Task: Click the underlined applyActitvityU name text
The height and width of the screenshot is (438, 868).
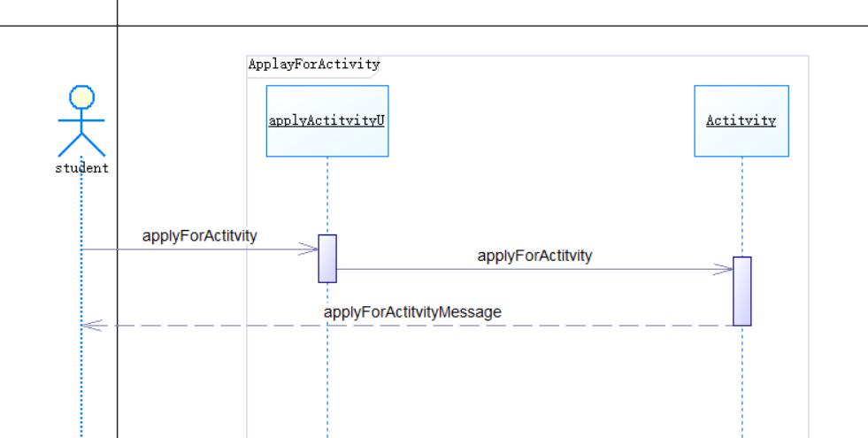Action: click(326, 120)
